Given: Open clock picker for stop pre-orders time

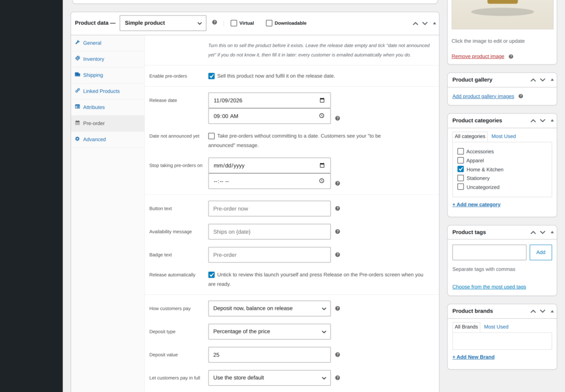Looking at the screenshot, I should pos(322,181).
